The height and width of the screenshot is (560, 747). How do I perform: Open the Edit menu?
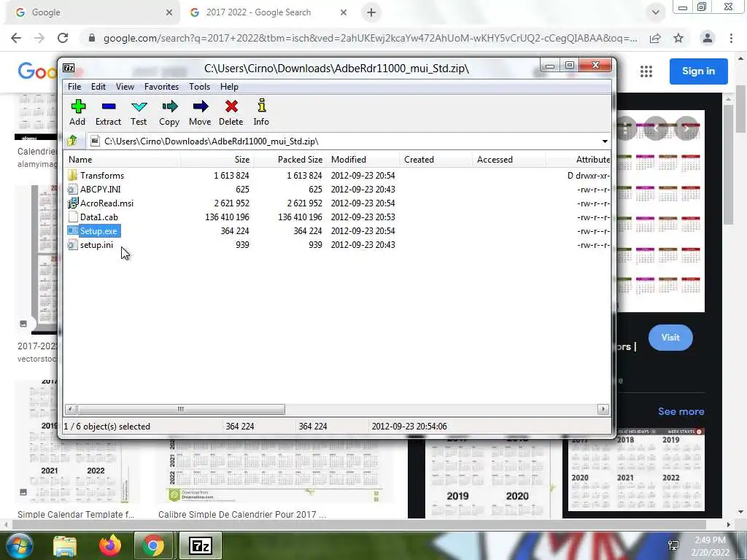coord(98,87)
